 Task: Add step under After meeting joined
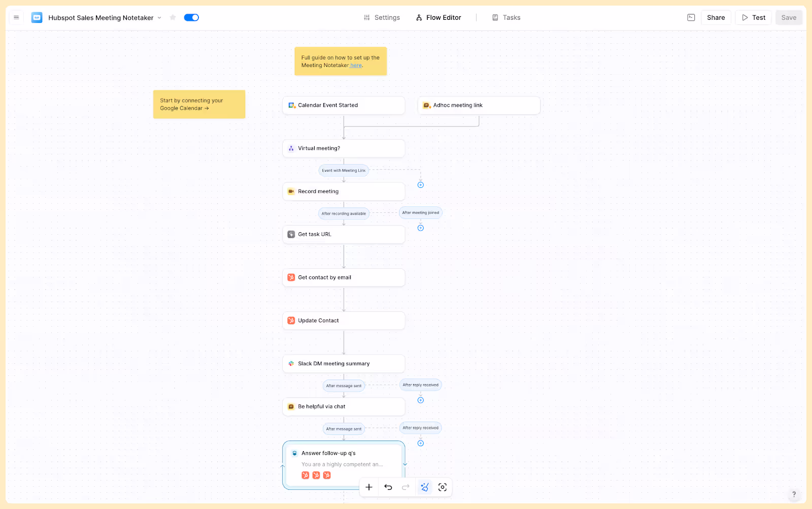tap(421, 228)
